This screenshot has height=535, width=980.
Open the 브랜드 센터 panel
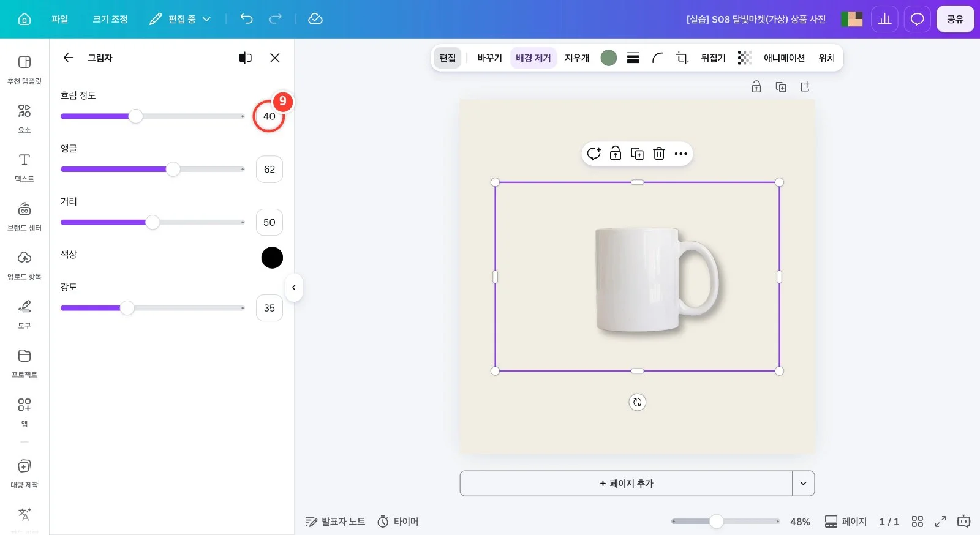[x=24, y=217]
